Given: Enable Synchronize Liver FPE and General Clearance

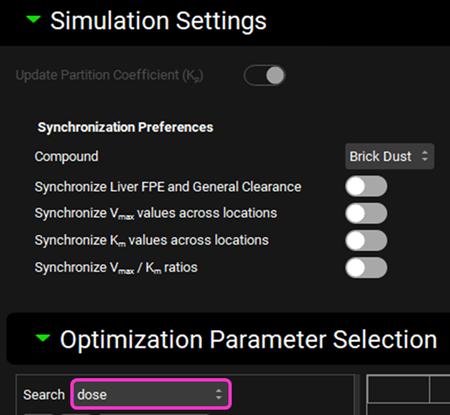Looking at the screenshot, I should (366, 186).
